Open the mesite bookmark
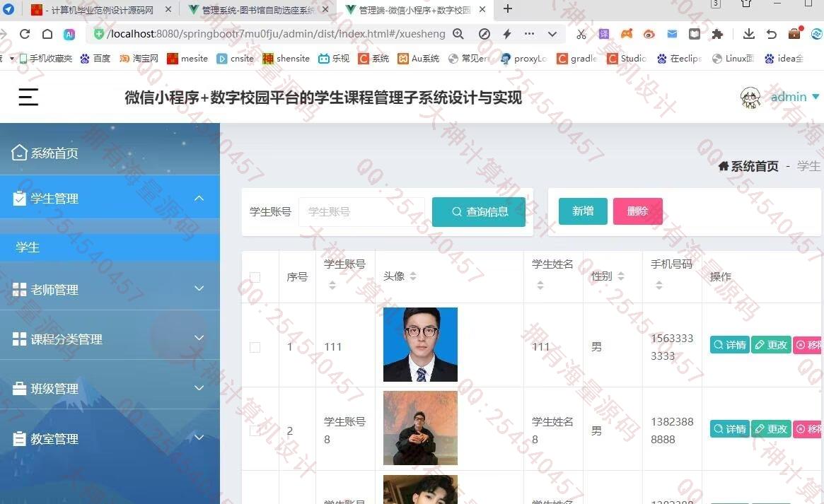The width and height of the screenshot is (824, 504). click(x=187, y=58)
